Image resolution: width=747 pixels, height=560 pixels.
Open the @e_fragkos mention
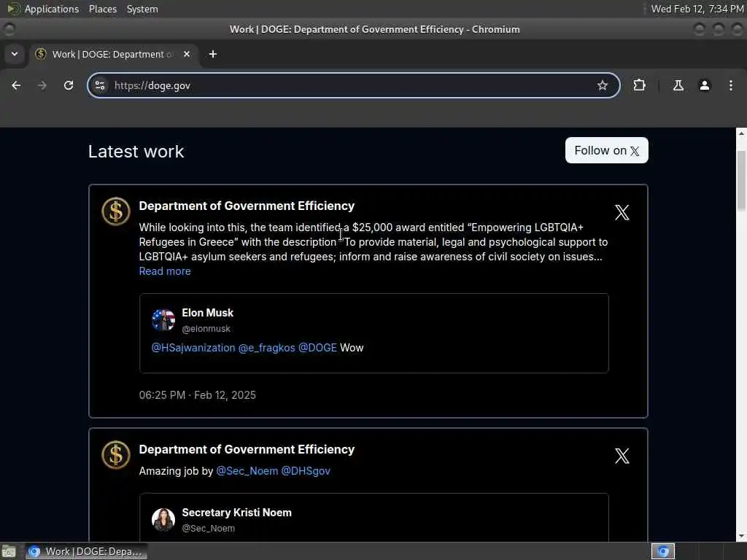[x=267, y=348]
